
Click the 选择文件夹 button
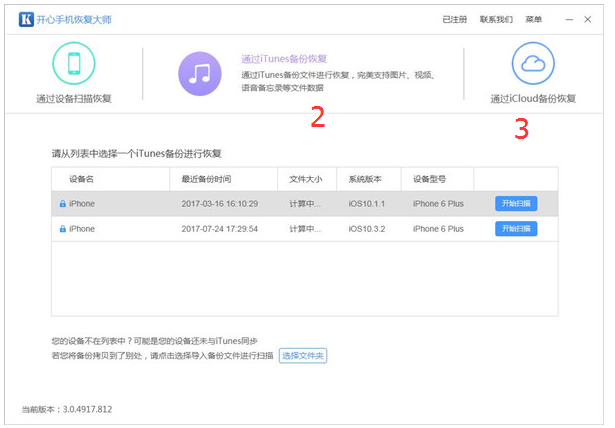coord(303,356)
